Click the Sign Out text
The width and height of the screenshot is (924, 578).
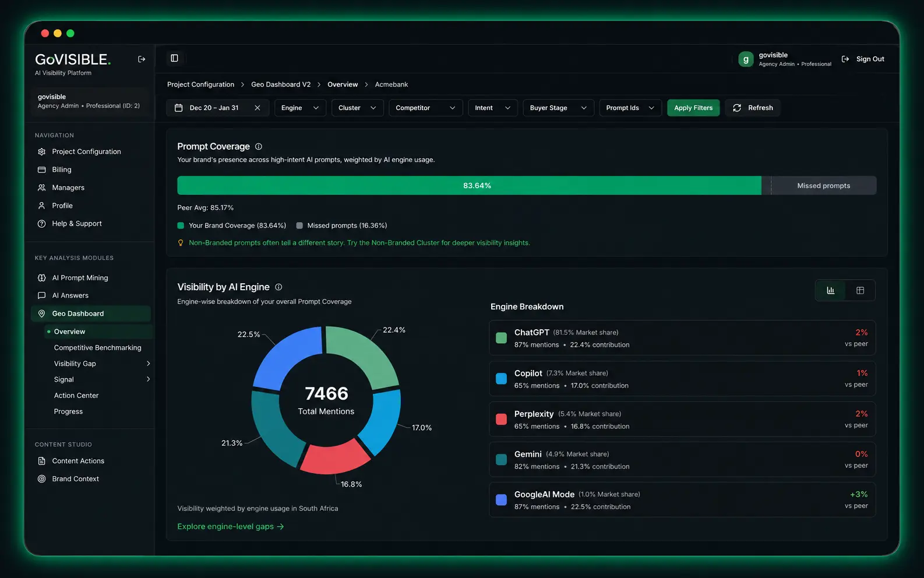870,59
